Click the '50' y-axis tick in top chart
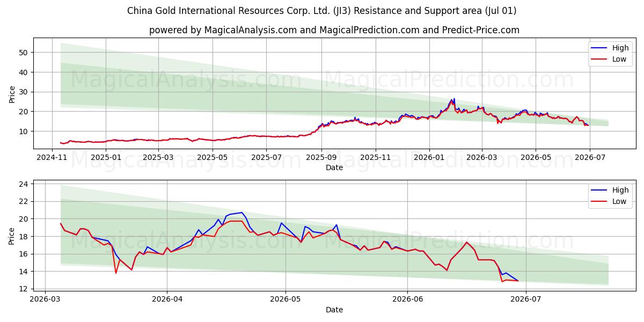This screenshot has height=322, width=644. click(x=24, y=53)
